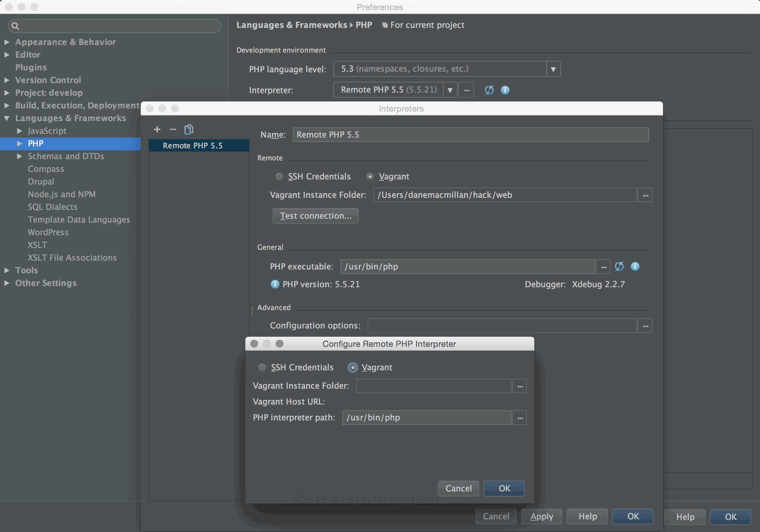This screenshot has width=760, height=532.
Task: Click the Test connection button
Action: (x=315, y=216)
